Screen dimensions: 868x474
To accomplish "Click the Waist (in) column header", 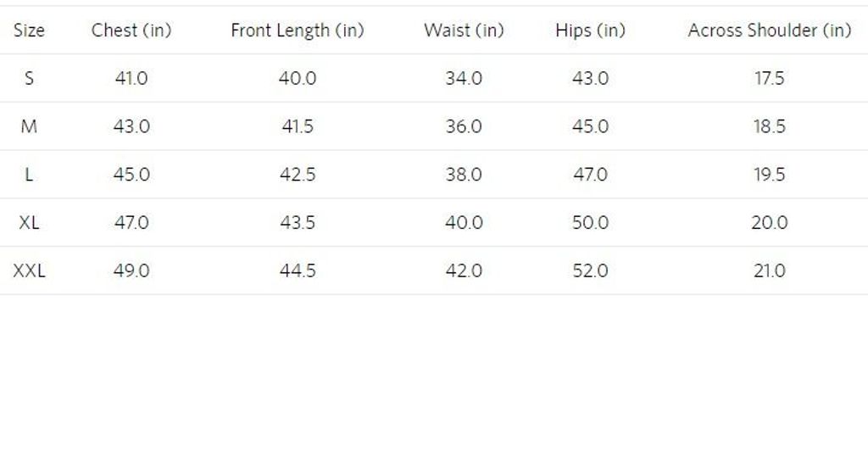I will (x=464, y=31).
